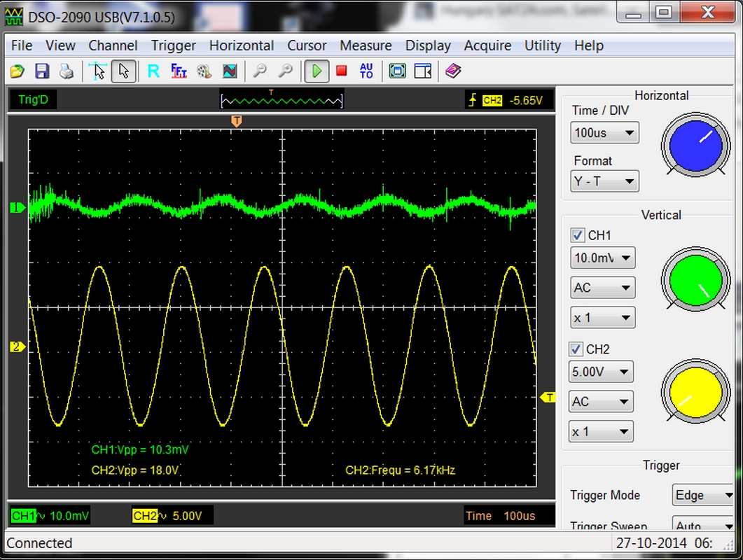The image size is (743, 560).
Task: Select the cyan R reference waveform icon
Action: (x=153, y=71)
